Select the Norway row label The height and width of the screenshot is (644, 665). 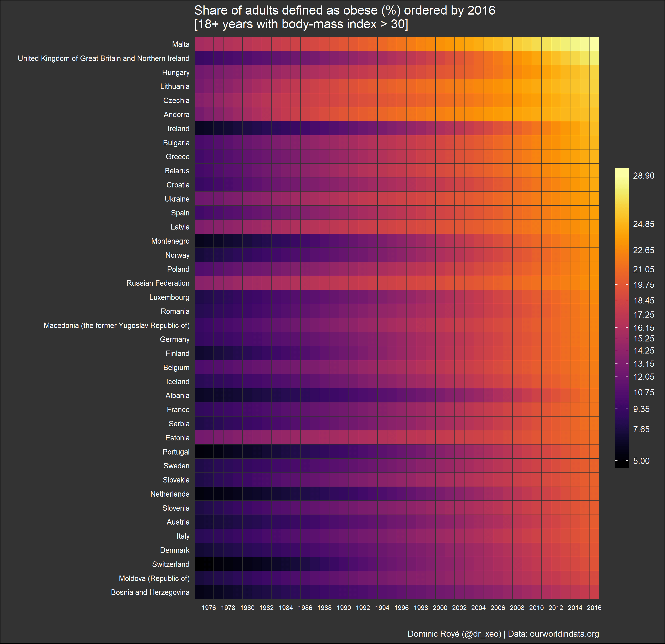point(177,255)
